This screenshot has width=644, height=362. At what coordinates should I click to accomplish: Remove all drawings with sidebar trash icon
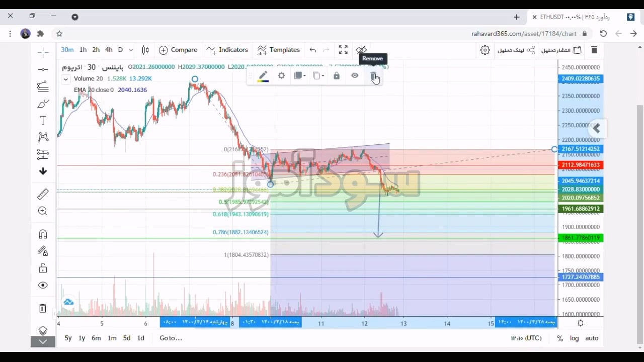[x=43, y=308]
